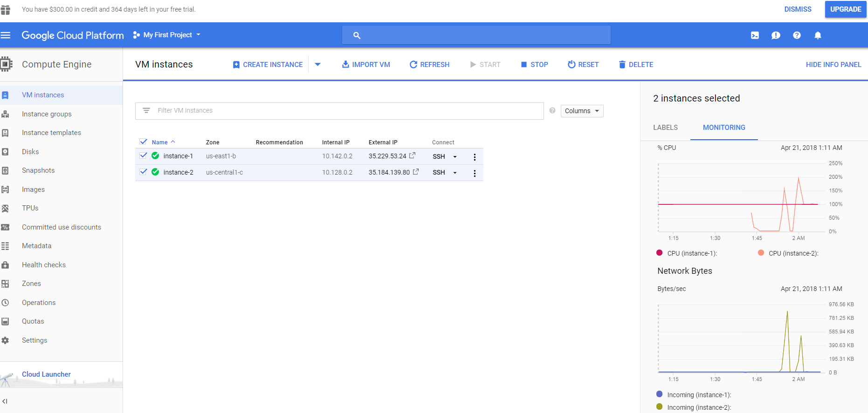The width and height of the screenshot is (868, 413).
Task: Click the CPU (instance-1) legend color dot
Action: 659,253
